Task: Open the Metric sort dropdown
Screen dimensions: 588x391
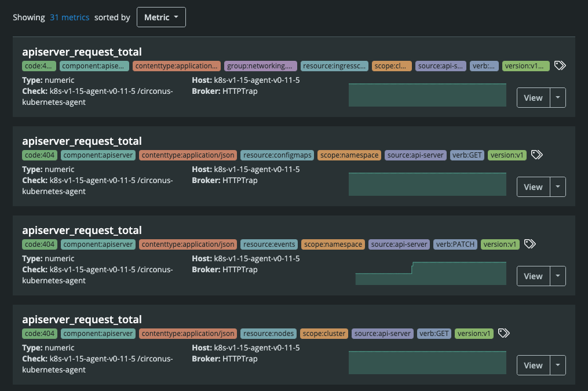Action: (160, 17)
